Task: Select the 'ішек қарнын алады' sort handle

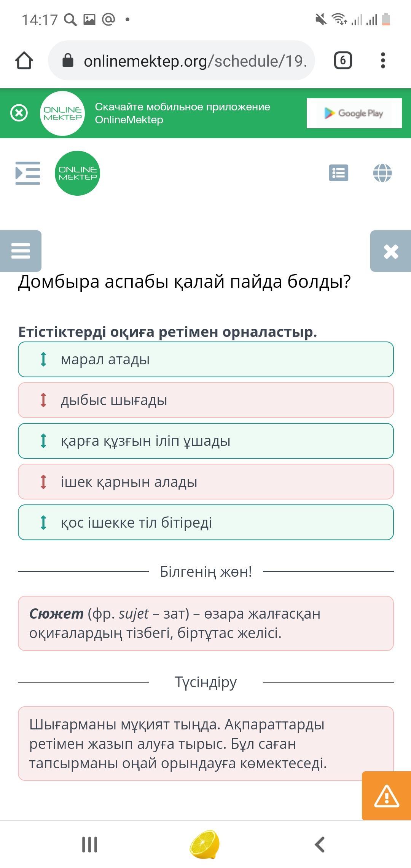Action: (x=43, y=482)
